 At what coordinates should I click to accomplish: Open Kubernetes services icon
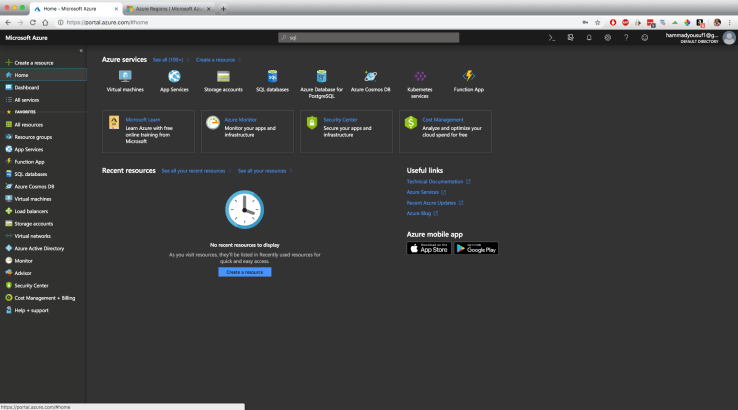click(420, 77)
